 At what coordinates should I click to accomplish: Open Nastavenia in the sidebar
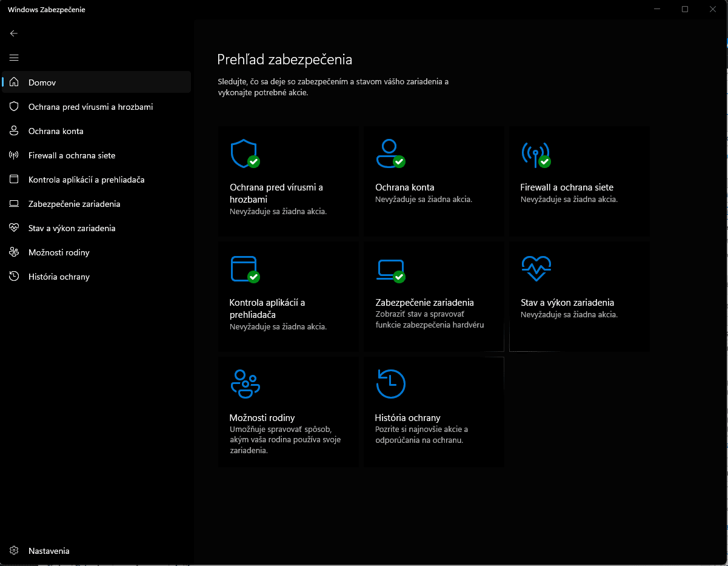[48, 551]
